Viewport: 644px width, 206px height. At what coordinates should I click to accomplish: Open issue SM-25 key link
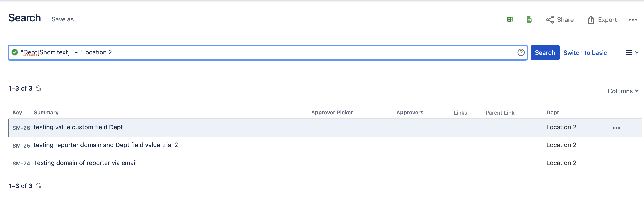click(21, 146)
